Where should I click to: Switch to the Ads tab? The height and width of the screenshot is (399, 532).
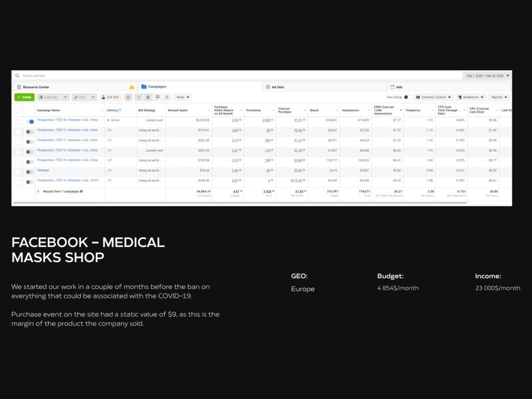pos(449,87)
